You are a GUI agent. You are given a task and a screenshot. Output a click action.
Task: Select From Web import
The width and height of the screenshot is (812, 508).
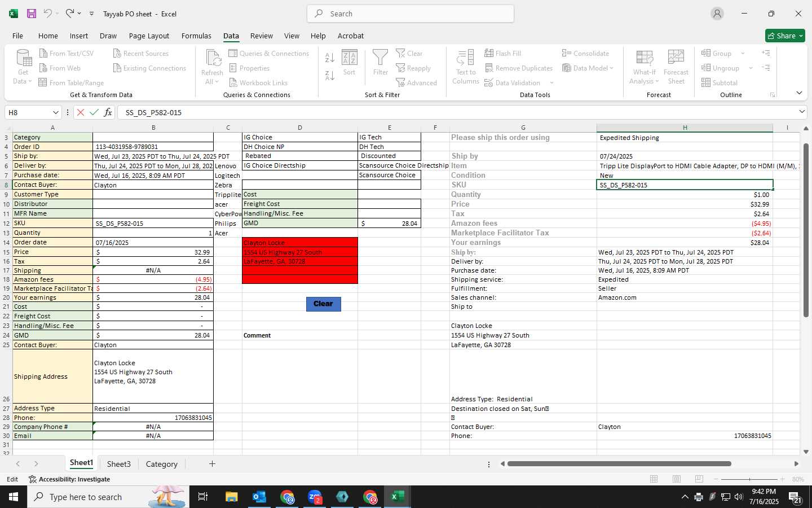click(60, 68)
